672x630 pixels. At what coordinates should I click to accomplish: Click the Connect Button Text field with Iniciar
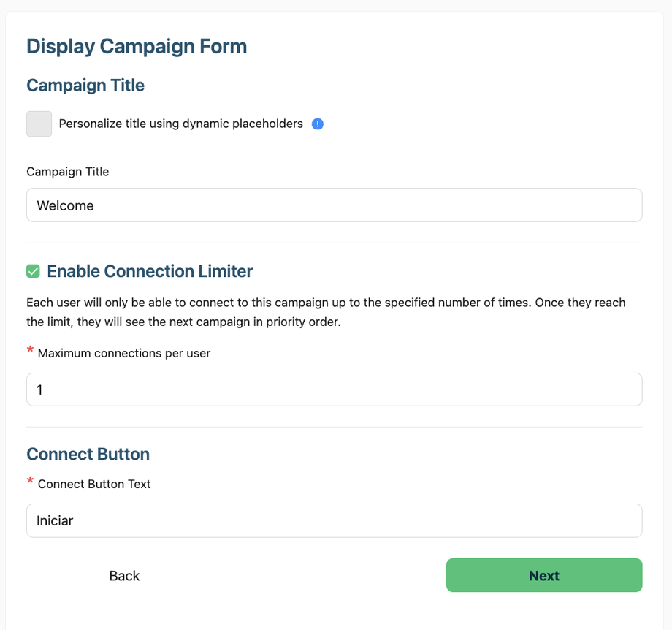[334, 520]
